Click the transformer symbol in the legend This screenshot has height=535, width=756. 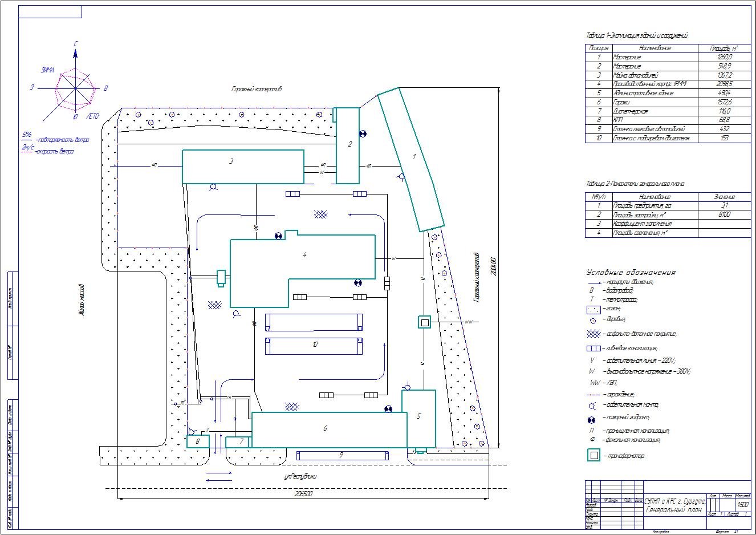point(595,455)
